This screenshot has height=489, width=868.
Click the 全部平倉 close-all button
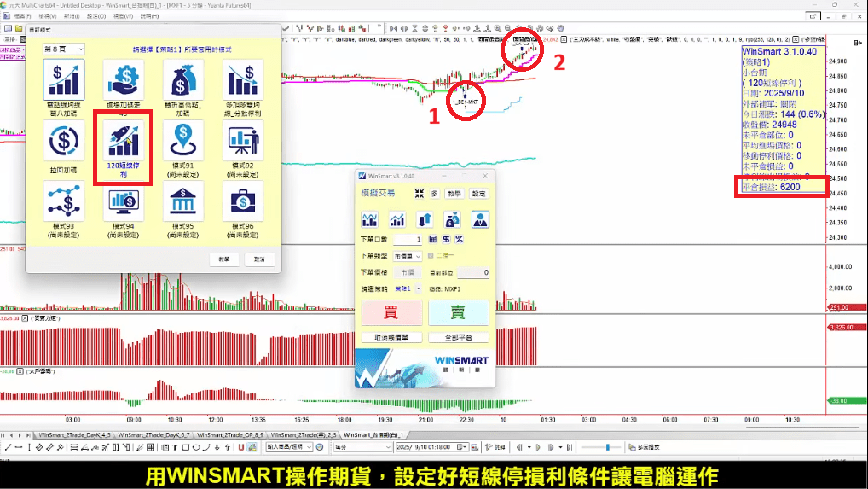(458, 337)
